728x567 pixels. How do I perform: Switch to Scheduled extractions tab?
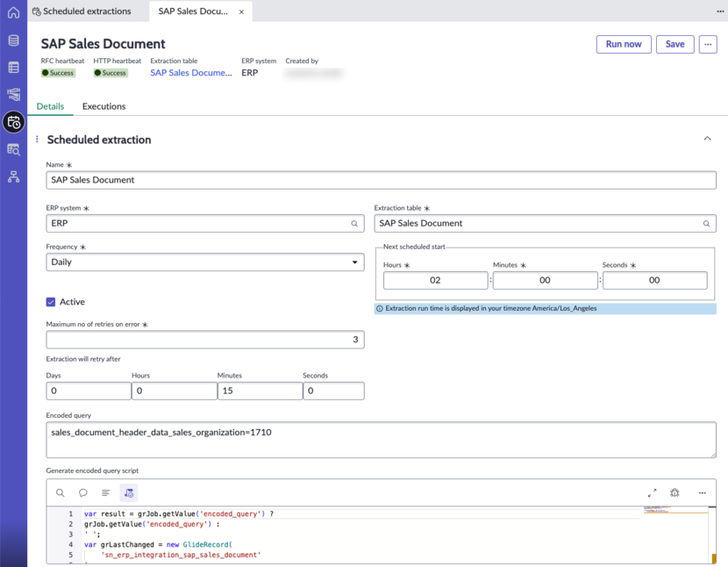pos(82,11)
